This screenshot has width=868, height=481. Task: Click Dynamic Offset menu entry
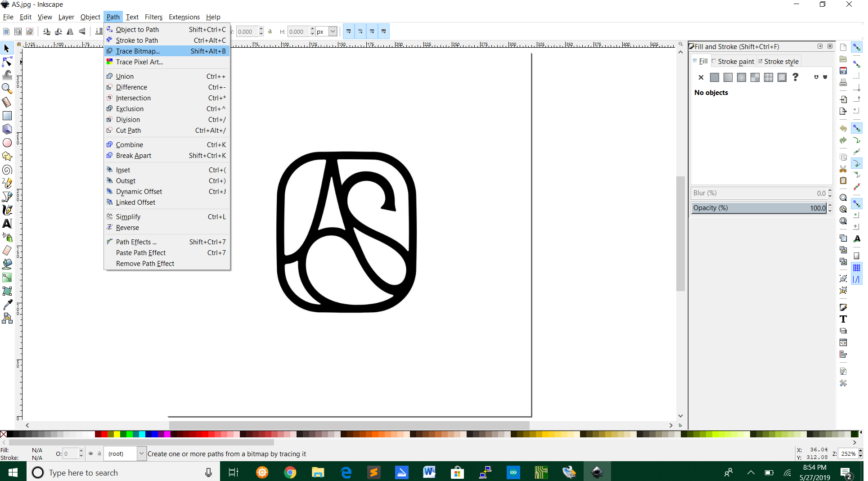click(x=167, y=192)
